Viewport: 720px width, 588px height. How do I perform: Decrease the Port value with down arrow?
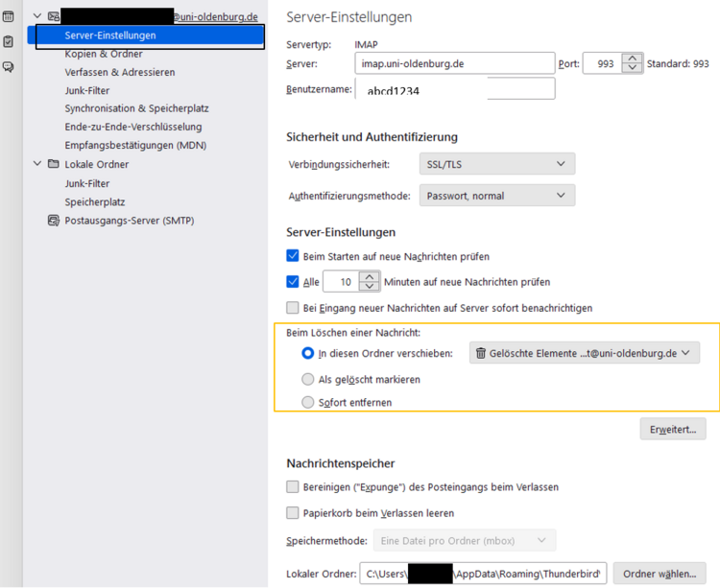[x=633, y=68]
